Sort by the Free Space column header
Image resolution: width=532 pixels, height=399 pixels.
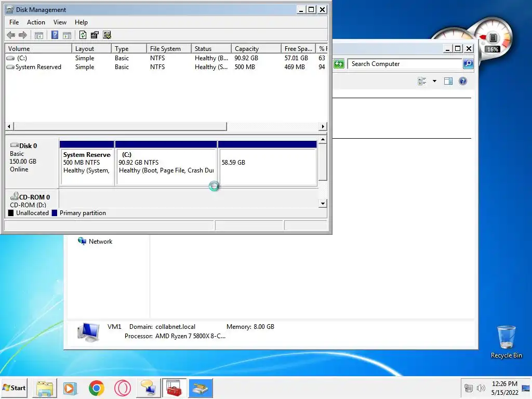pos(299,48)
